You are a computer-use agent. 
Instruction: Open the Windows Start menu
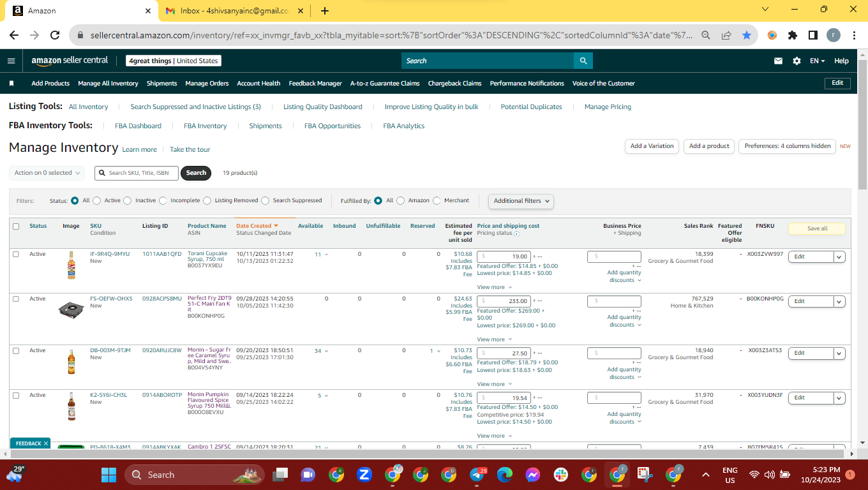pyautogui.click(x=109, y=475)
